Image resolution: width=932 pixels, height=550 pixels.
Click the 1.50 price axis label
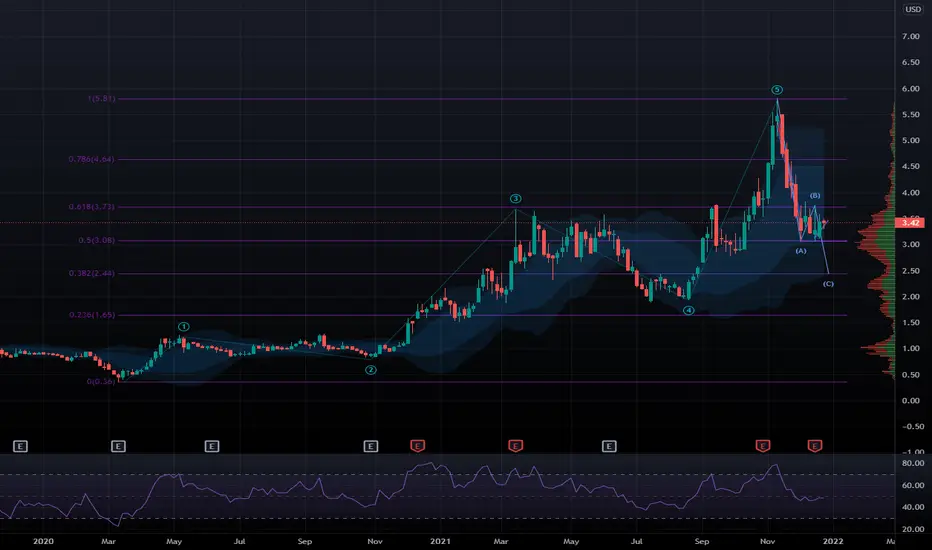coord(910,323)
